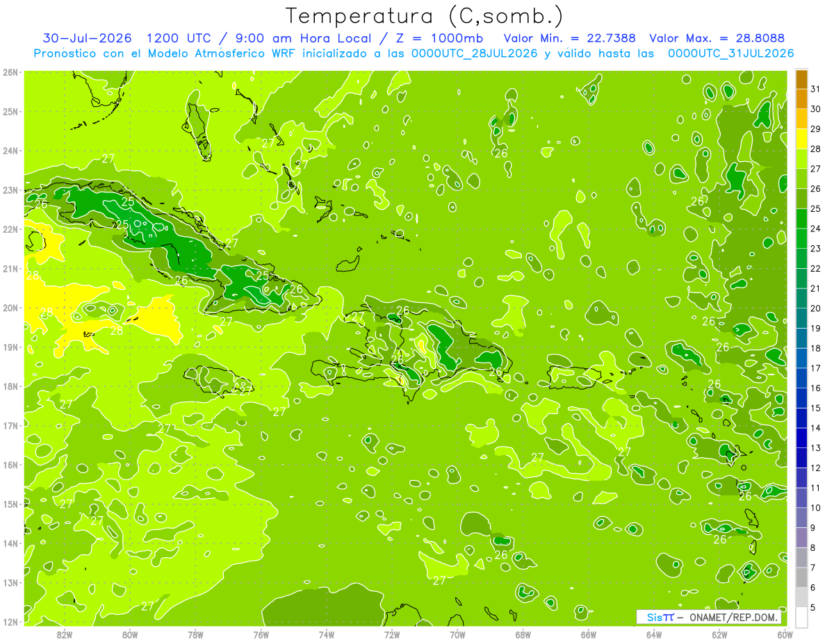This screenshot has height=644, width=834.
Task: Click the legend value '14'
Action: click(x=816, y=428)
